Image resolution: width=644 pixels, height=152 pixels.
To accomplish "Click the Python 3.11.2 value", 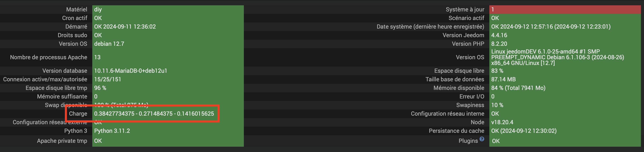I will 112,131.
